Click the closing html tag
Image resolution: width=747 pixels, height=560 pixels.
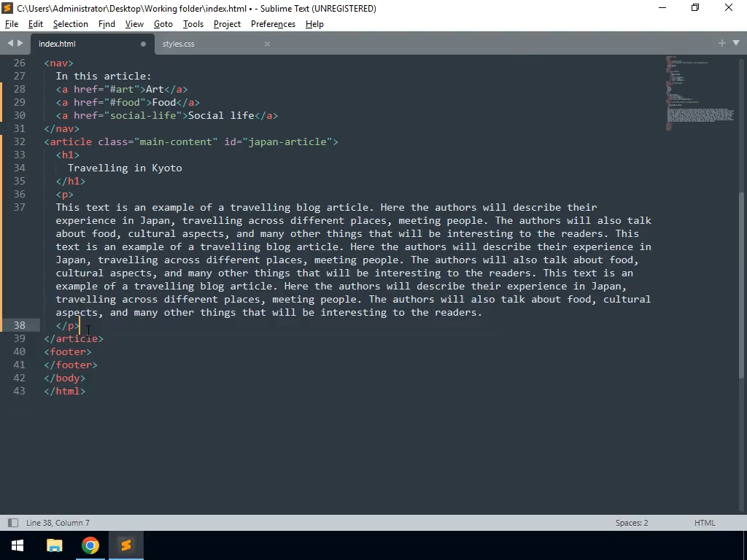pyautogui.click(x=64, y=391)
